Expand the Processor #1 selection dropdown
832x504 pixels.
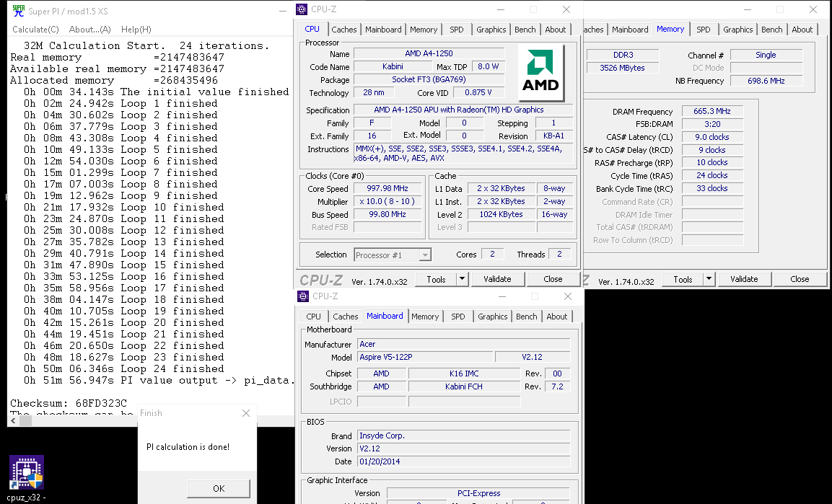424,255
